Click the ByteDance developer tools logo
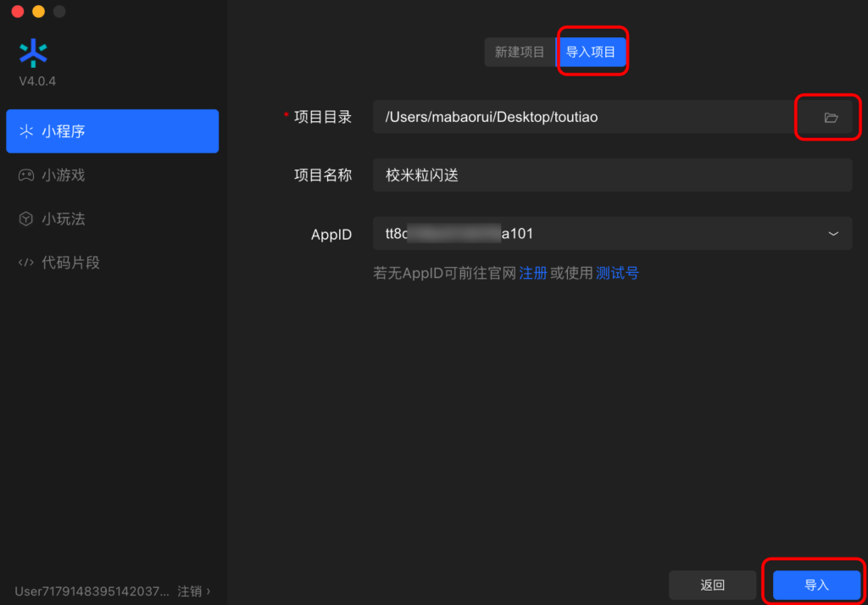This screenshot has width=868, height=605. pyautogui.click(x=33, y=53)
